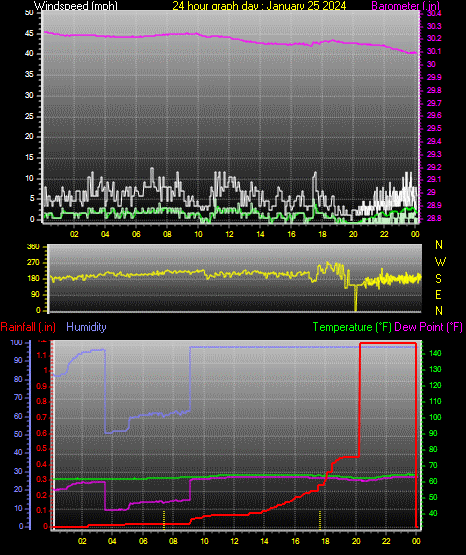The image size is (466, 555).
Task: Click the 12 hour tick on wind graph
Action: (229, 234)
